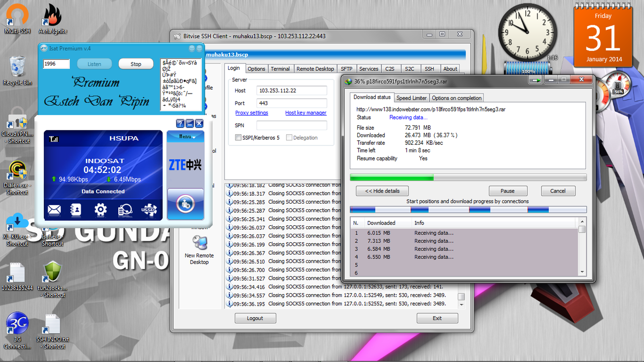The image size is (644, 362).
Task: Open the SFTP tab in Bitvise
Action: coord(346,69)
